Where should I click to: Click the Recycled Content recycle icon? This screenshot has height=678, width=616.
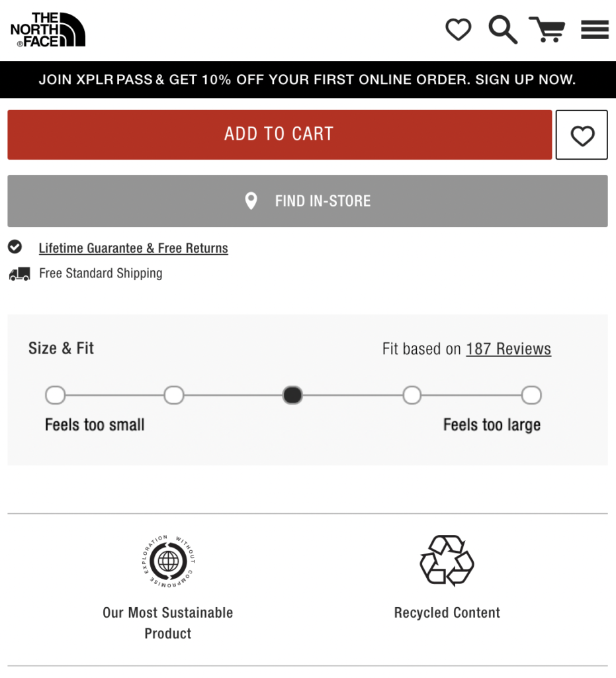pos(447,561)
